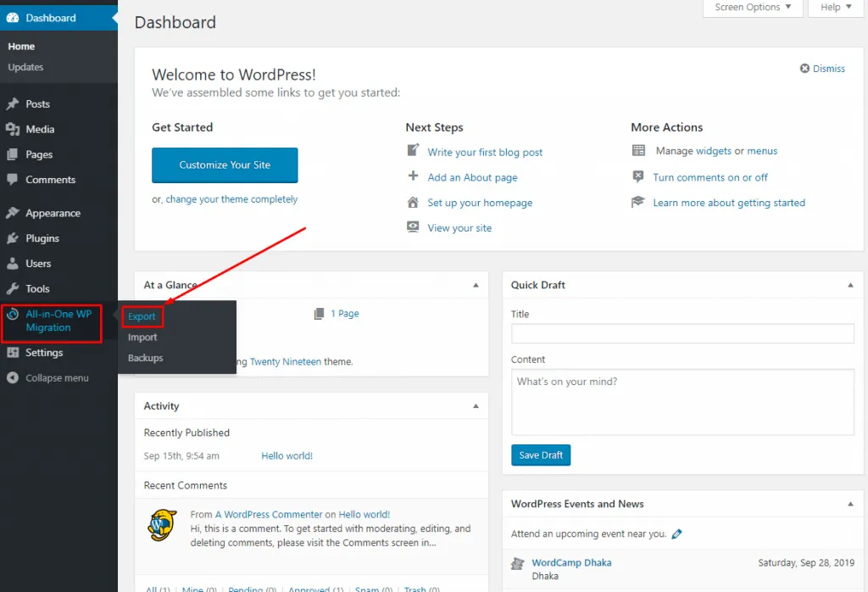Click the Dismiss circle-x icon
Image resolution: width=868 pixels, height=592 pixels.
click(x=804, y=68)
